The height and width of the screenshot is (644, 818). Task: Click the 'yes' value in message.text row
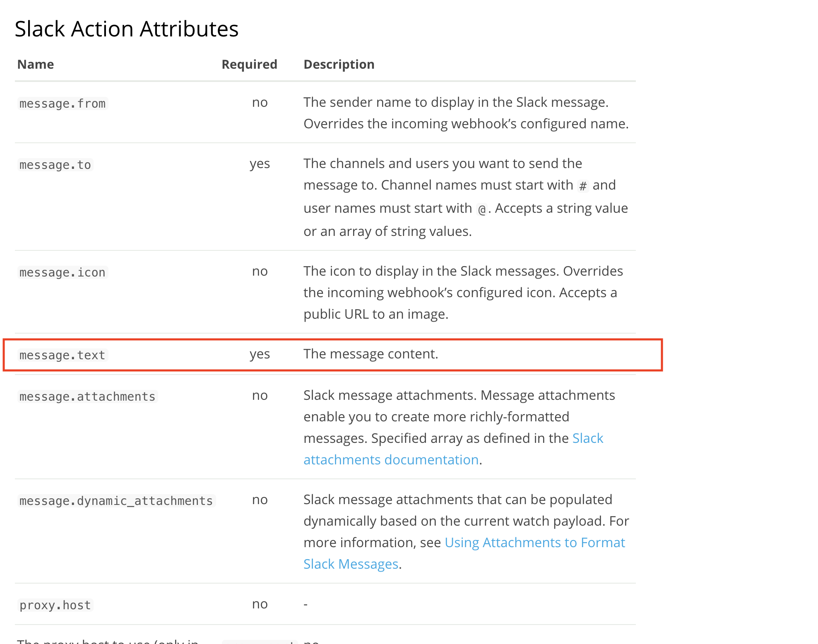pyautogui.click(x=260, y=354)
